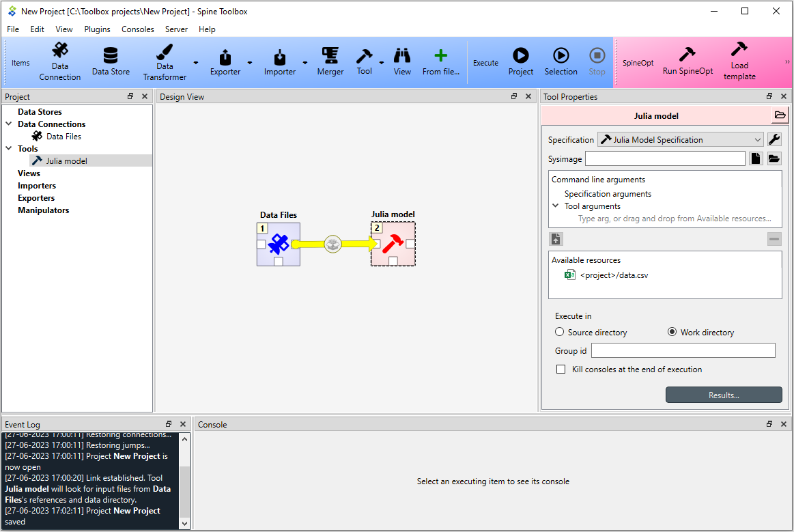The height and width of the screenshot is (532, 794).
Task: Collapse Tool arguments section
Action: point(556,206)
